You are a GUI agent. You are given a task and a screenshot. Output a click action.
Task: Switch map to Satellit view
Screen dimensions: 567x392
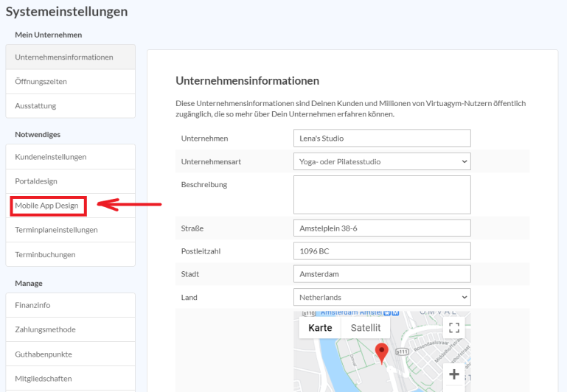(x=365, y=328)
